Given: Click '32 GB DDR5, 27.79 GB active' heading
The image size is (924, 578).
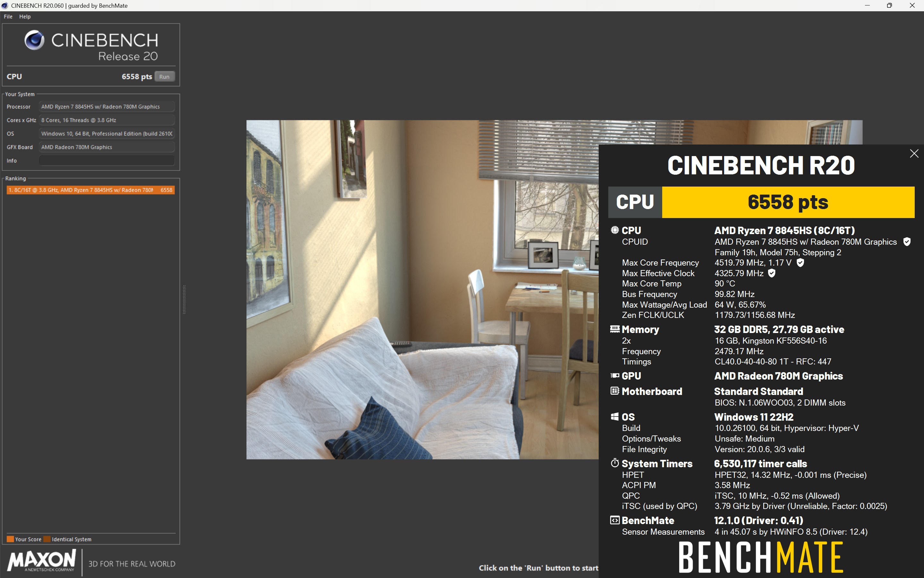Looking at the screenshot, I should coord(779,329).
